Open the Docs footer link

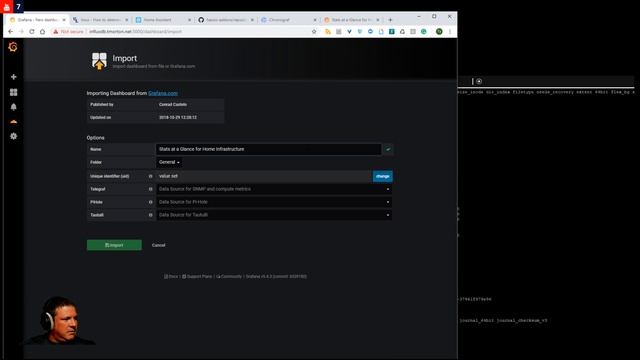(171, 276)
